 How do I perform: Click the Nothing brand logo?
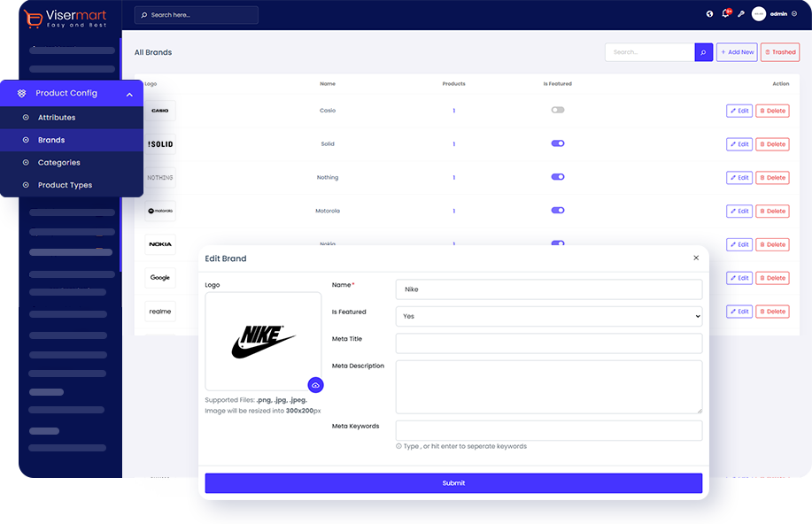coord(160,178)
